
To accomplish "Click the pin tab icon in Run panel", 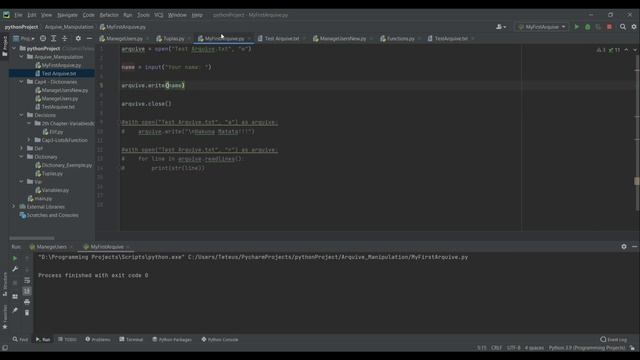I will 15,310.
